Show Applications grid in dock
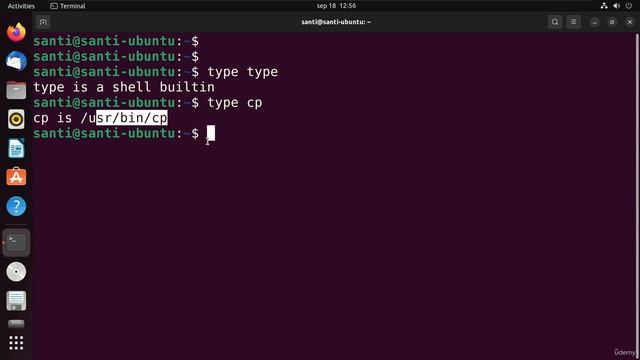 click(16, 343)
